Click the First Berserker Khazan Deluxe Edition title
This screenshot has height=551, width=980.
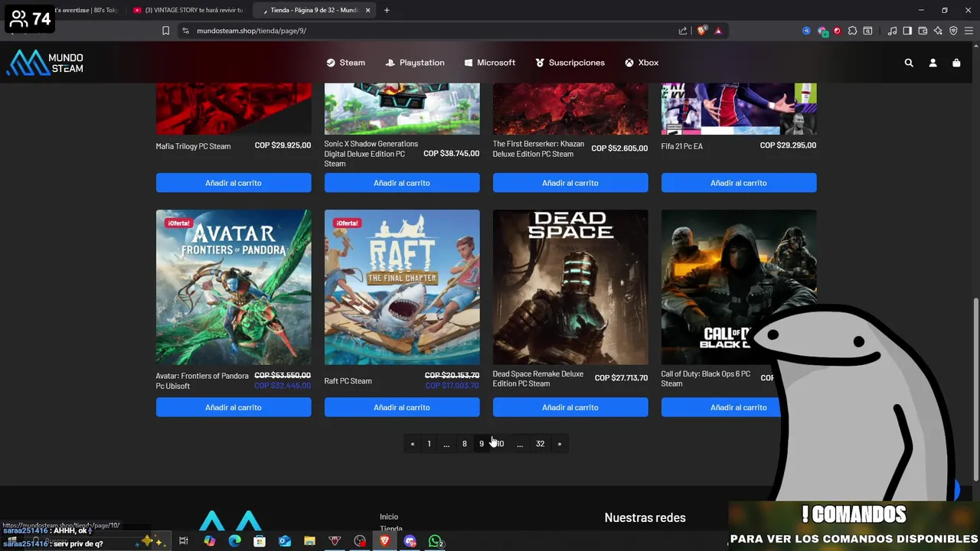coord(538,148)
